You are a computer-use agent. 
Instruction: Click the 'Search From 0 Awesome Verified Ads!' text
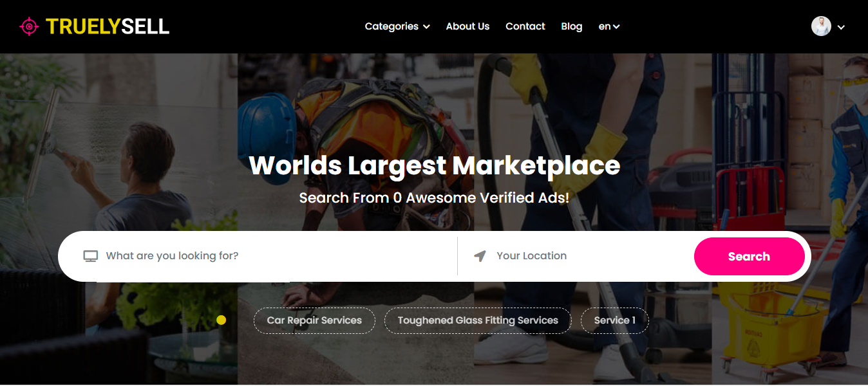435,198
